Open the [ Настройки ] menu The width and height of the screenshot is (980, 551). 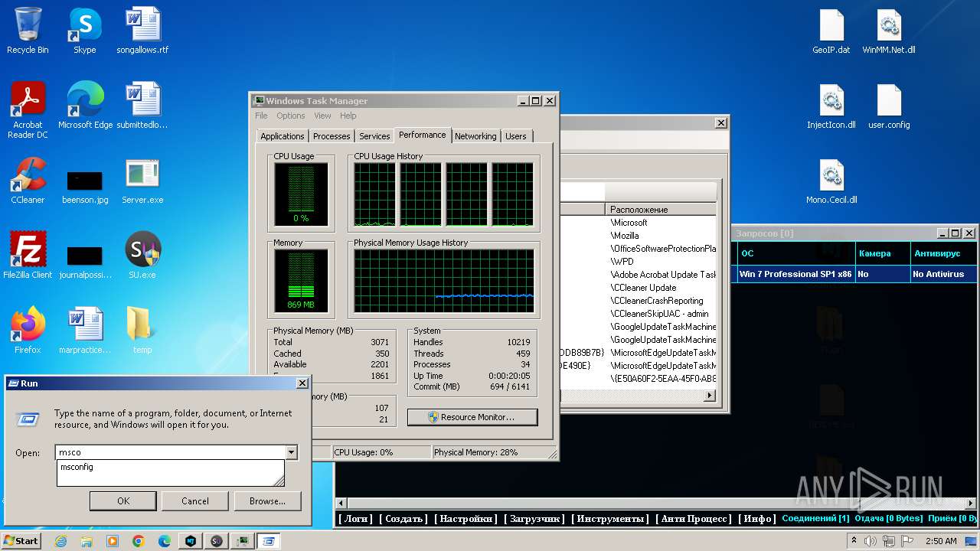pyautogui.click(x=465, y=518)
